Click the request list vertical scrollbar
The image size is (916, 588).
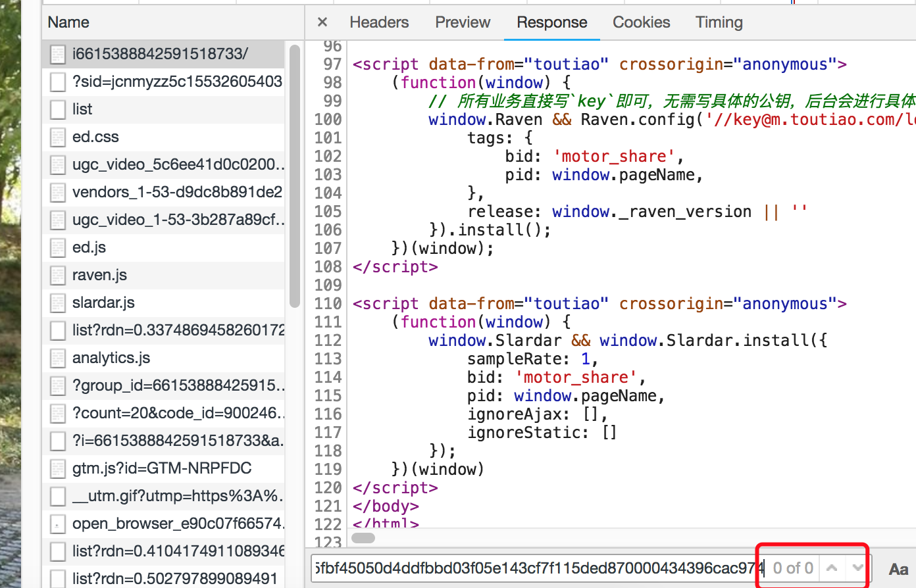click(x=294, y=176)
